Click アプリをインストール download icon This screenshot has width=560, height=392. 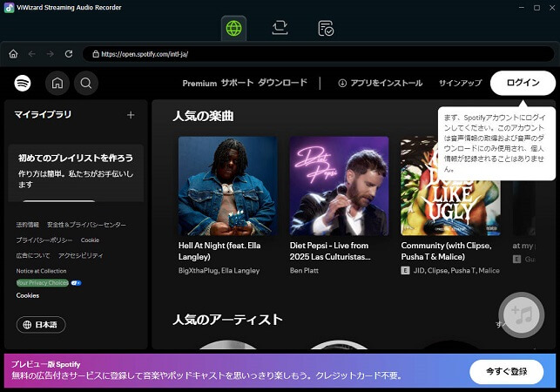[x=342, y=84]
